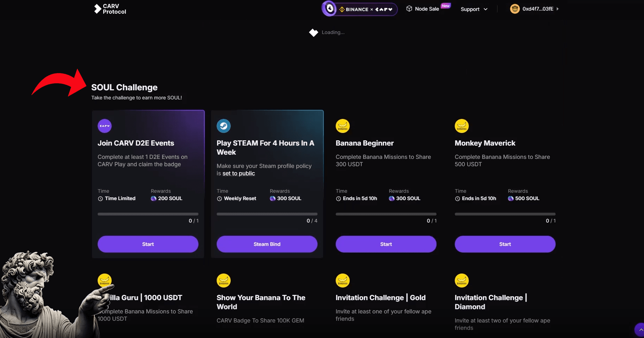Click the banana icon on Show Your Banana card
This screenshot has width=644, height=338.
[x=224, y=280]
